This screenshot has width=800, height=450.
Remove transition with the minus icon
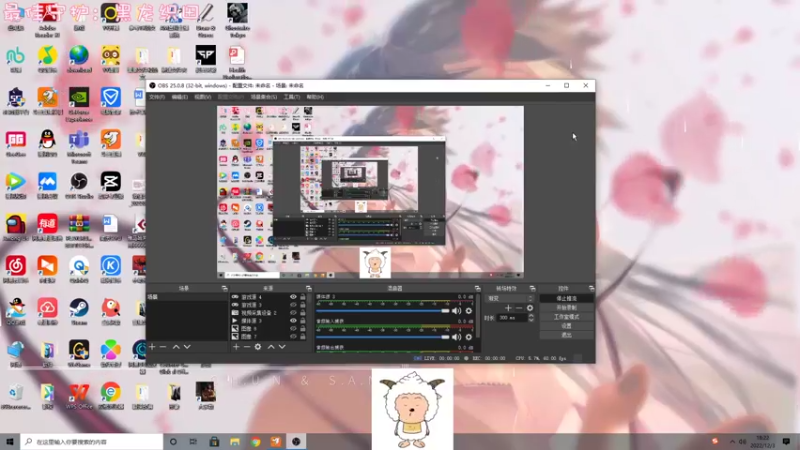pos(519,308)
